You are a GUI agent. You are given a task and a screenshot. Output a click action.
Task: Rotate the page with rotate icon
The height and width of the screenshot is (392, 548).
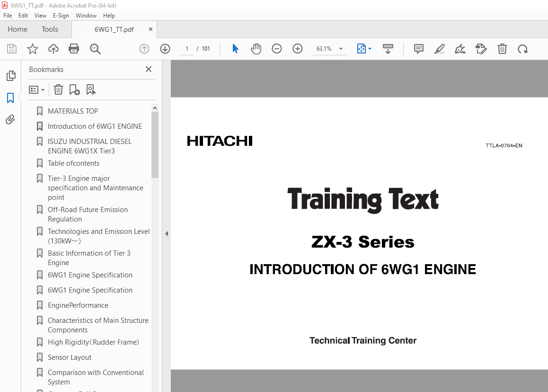pos(523,49)
